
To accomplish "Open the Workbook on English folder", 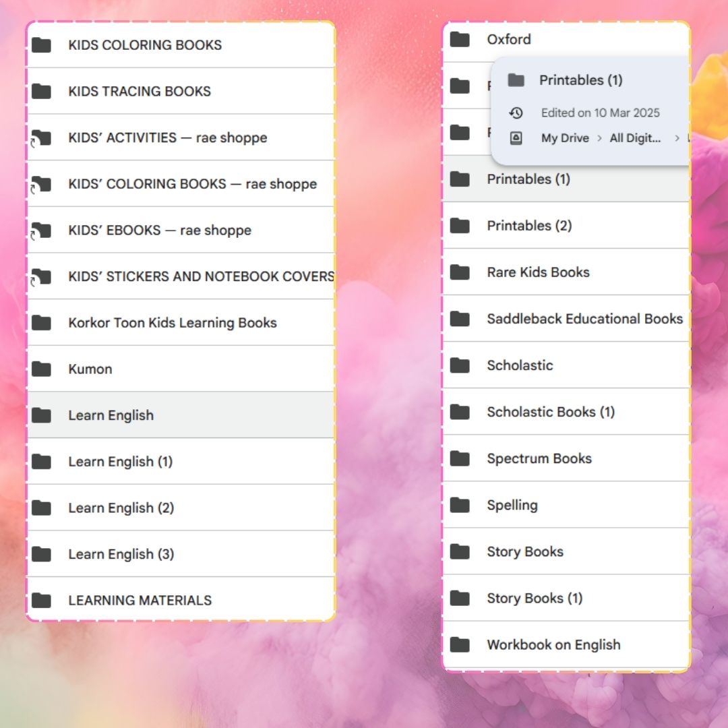I will point(553,645).
